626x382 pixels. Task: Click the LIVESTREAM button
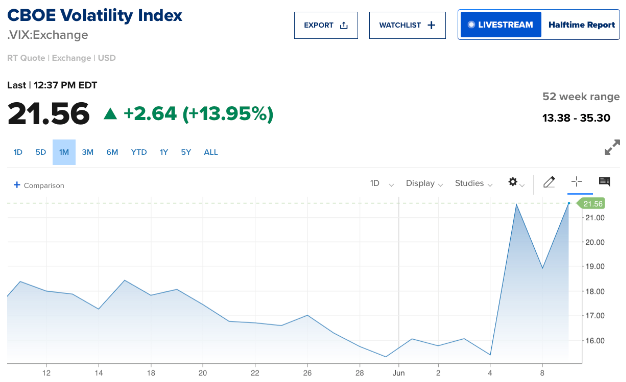[x=501, y=25]
